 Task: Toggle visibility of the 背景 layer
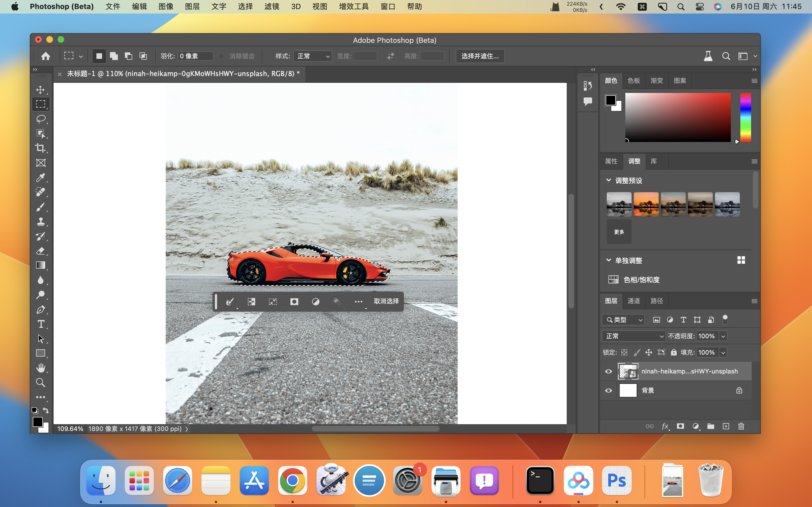608,391
